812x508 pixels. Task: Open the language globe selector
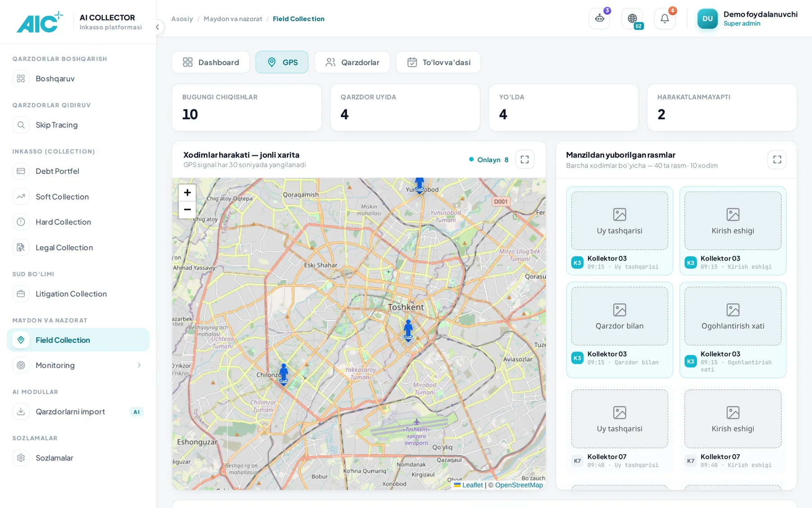tap(632, 19)
